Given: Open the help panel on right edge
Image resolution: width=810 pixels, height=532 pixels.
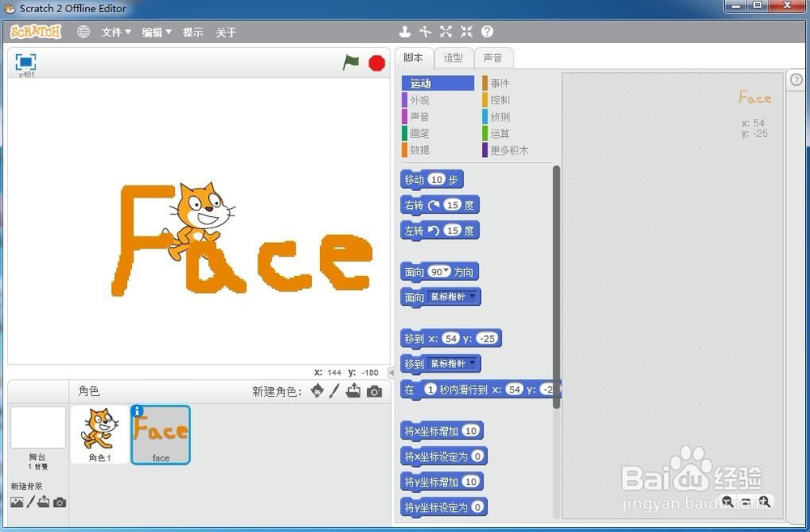Looking at the screenshot, I should 796,79.
